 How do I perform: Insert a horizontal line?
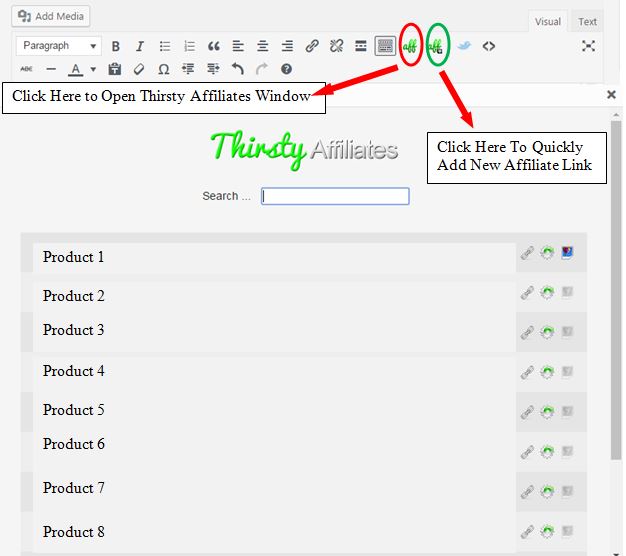(x=51, y=69)
